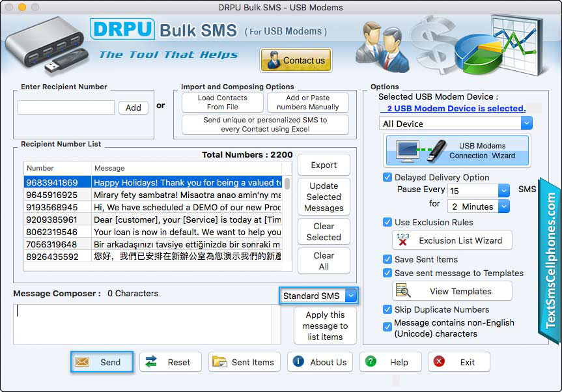Click the Message column header
The image size is (562, 392).
(186, 168)
